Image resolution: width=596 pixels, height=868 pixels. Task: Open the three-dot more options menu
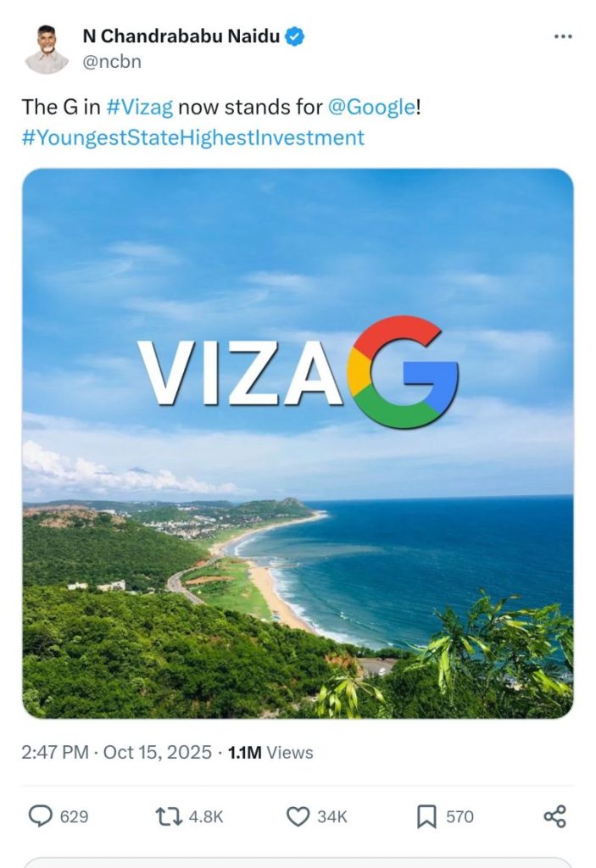click(563, 36)
